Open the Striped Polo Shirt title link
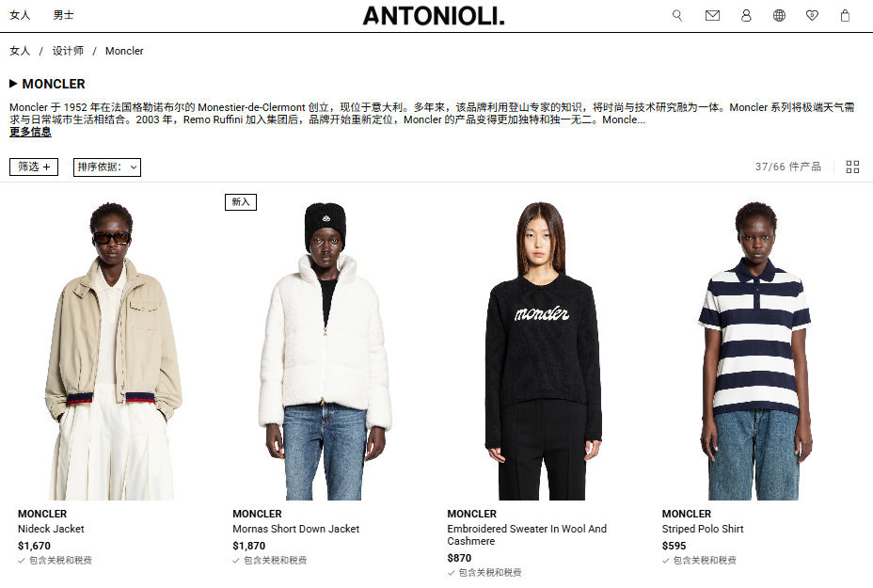This screenshot has height=588, width=873. [703, 529]
